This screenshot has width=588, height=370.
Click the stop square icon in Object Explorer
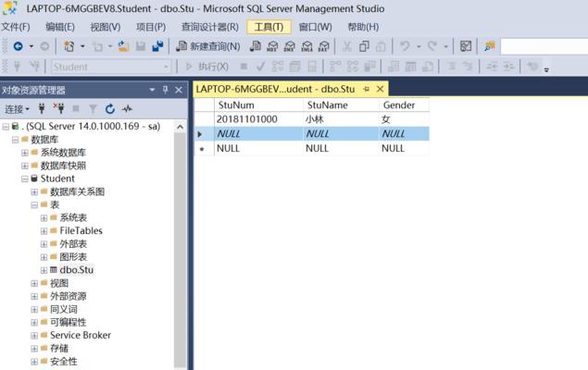pos(76,108)
